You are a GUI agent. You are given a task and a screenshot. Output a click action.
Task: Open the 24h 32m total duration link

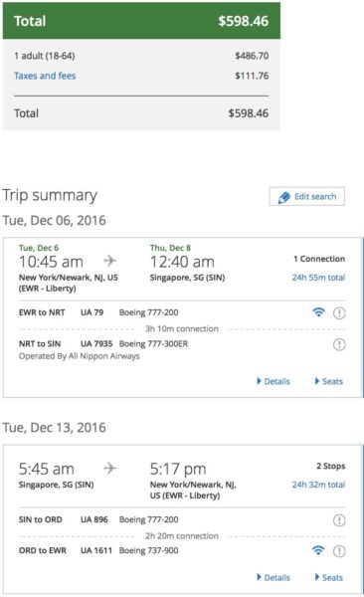[x=318, y=485]
